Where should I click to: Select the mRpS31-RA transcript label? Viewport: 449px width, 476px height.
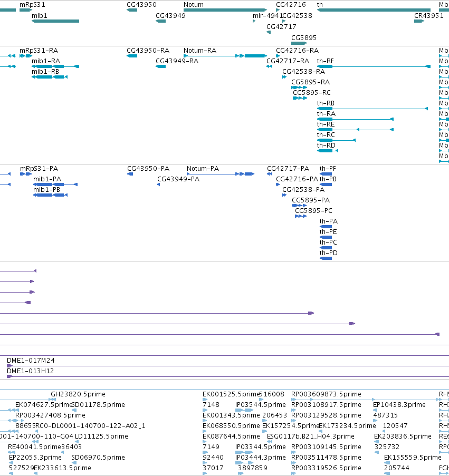39,51
